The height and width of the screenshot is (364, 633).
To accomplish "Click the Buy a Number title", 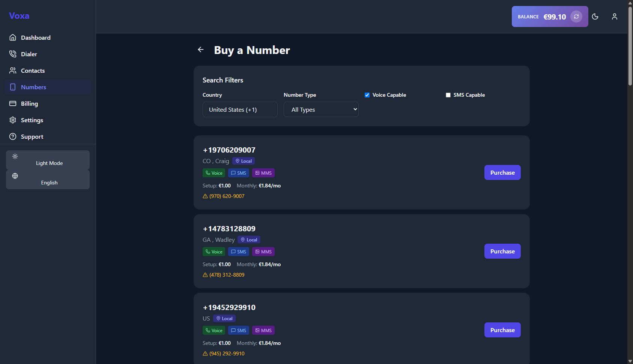I will (x=252, y=50).
